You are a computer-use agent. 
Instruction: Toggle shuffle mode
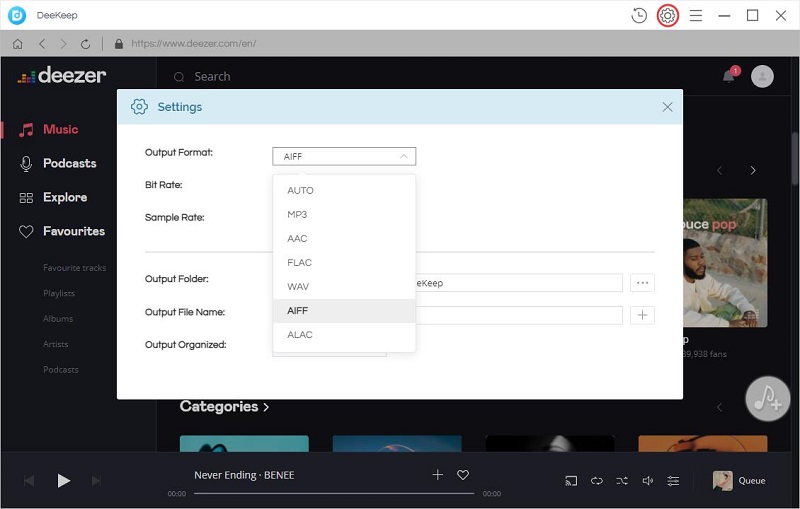pos(622,480)
